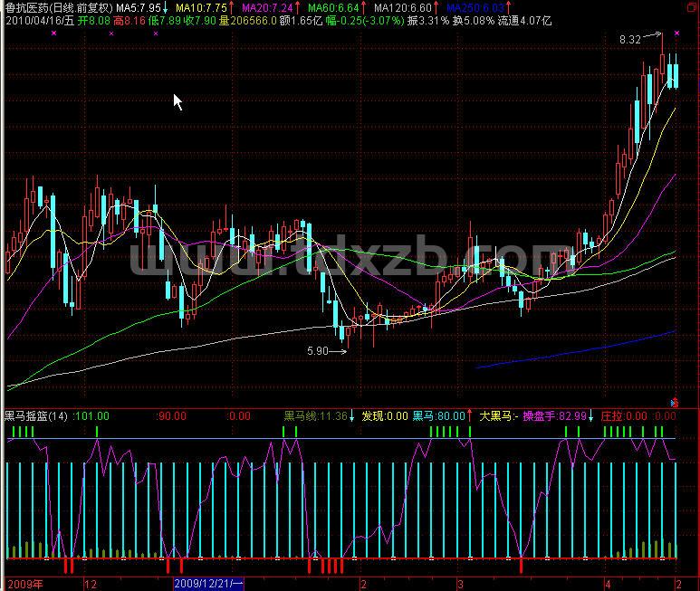Click the month 3 marker on the time axis
The image size is (700, 591).
pos(460,585)
